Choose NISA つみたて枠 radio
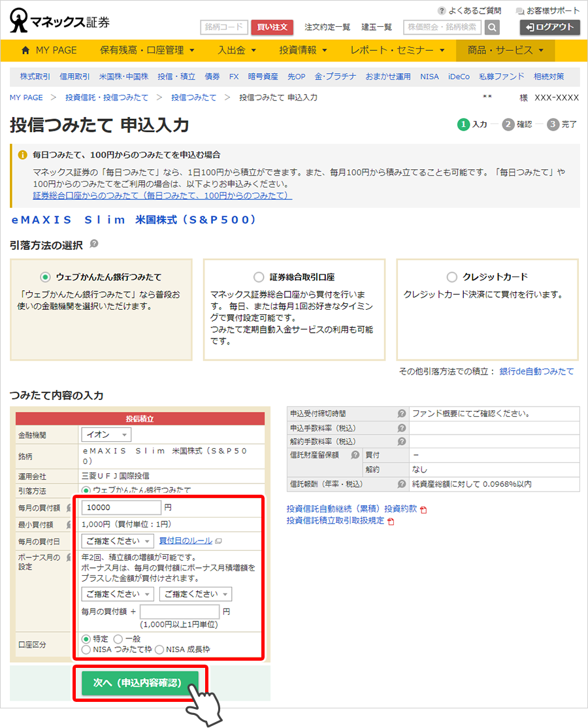The height and width of the screenshot is (728, 588). [x=86, y=650]
